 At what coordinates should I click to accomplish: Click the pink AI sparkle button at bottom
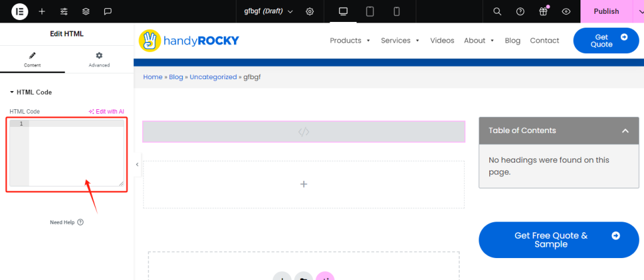click(325, 276)
